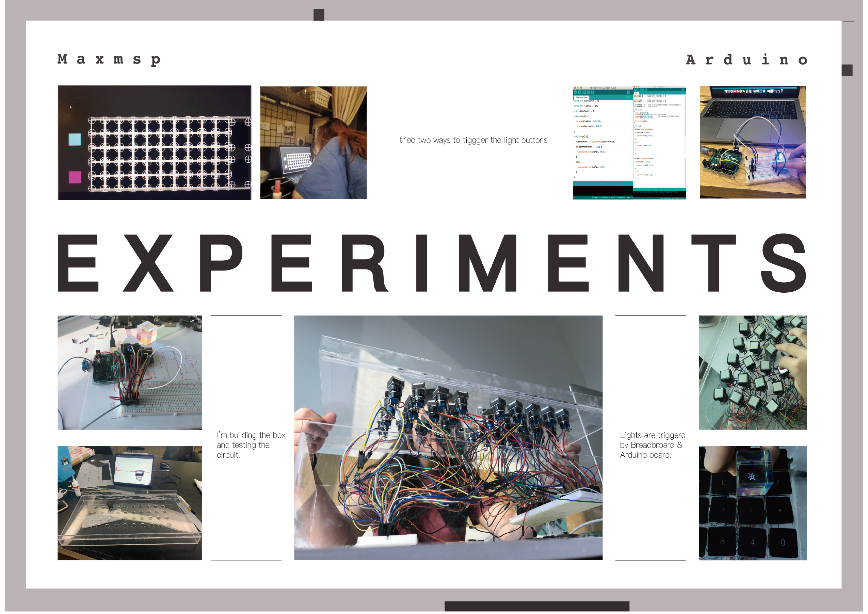The image size is (868, 614).
Task: Expand tab dropdown in second Arduino window
Action: point(683,93)
